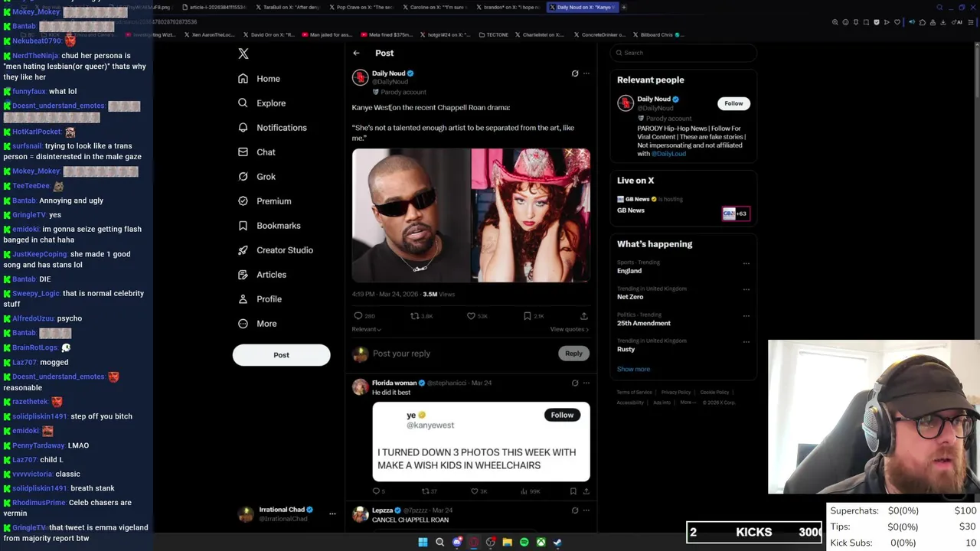Open options for Net Zero trending item
The image size is (980, 551).
coord(746,289)
